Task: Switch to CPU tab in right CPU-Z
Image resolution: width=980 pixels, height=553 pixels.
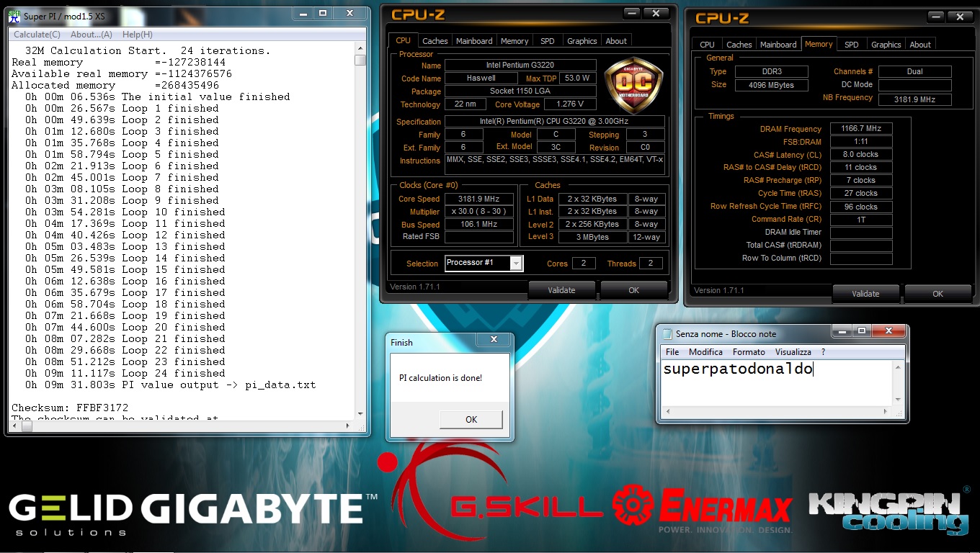Action: tap(708, 45)
